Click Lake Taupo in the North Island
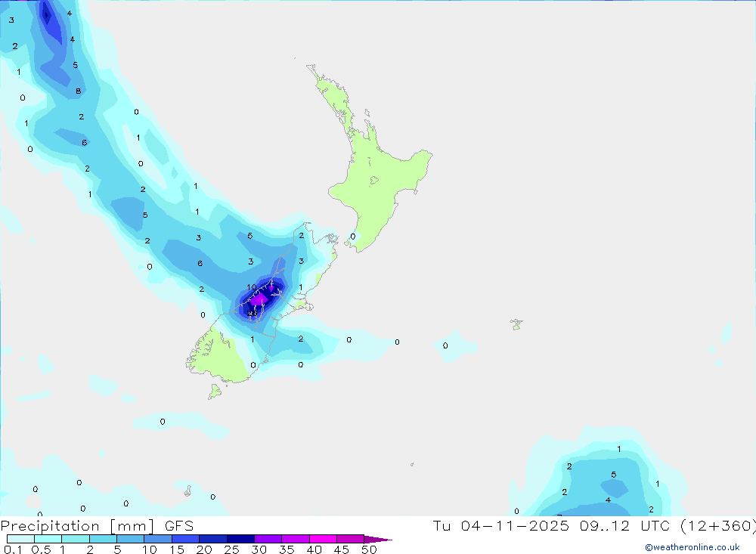 pos(374,181)
